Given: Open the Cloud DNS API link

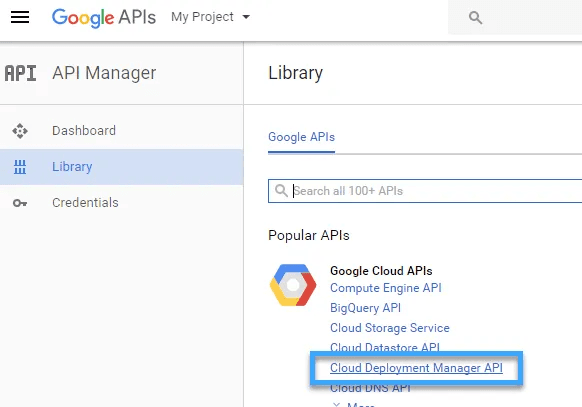Looking at the screenshot, I should tap(370, 388).
